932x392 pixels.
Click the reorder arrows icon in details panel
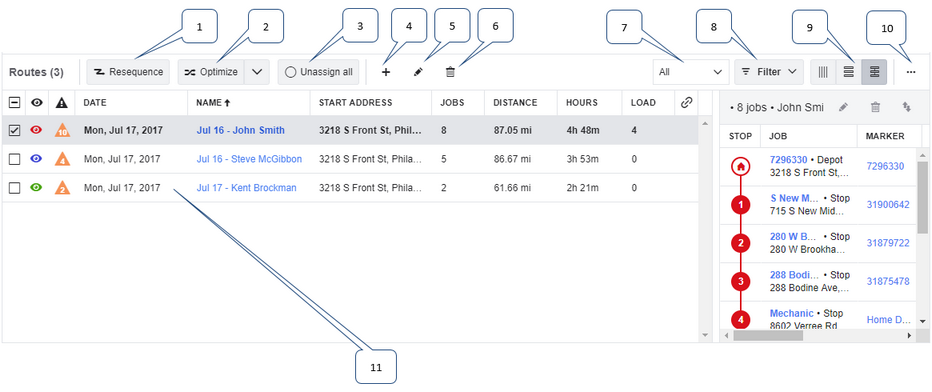906,107
